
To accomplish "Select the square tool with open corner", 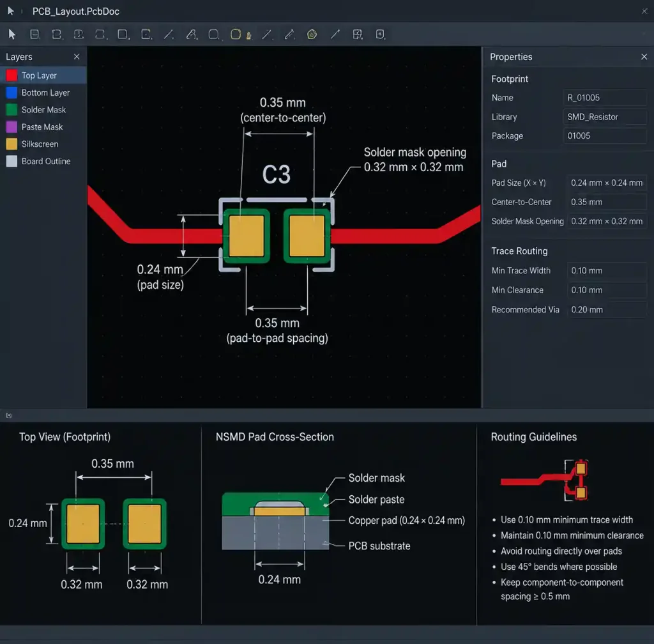I will pyautogui.click(x=146, y=34).
